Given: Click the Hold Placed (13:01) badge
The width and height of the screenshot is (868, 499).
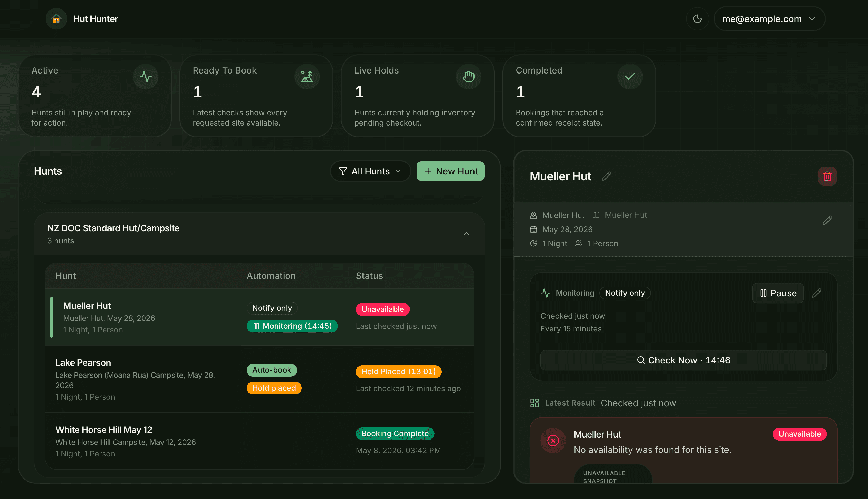Looking at the screenshot, I should [x=399, y=371].
